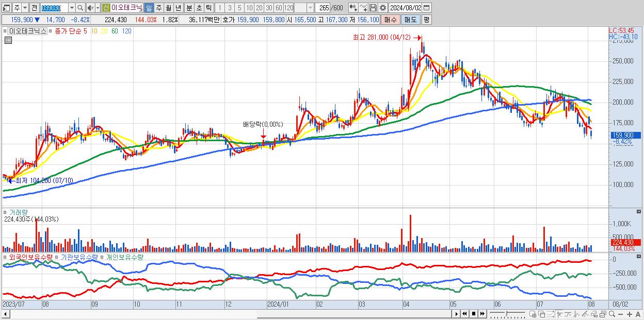
Task: Zoom out with the minus icon
Action: coord(621,314)
